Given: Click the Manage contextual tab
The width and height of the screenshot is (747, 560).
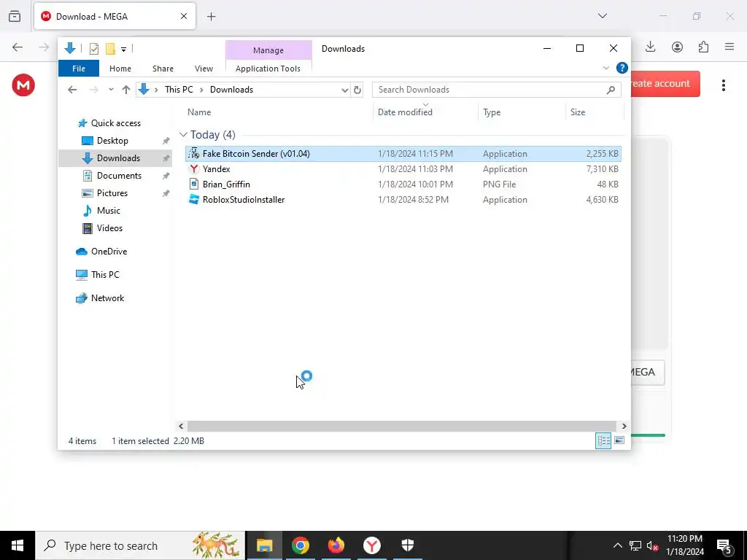Looking at the screenshot, I should [x=268, y=50].
